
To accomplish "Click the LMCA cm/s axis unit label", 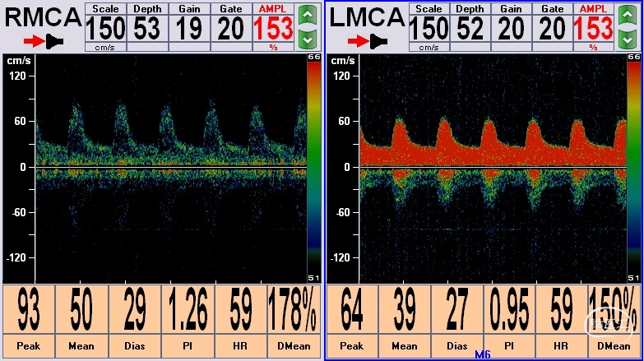I will (x=343, y=61).
